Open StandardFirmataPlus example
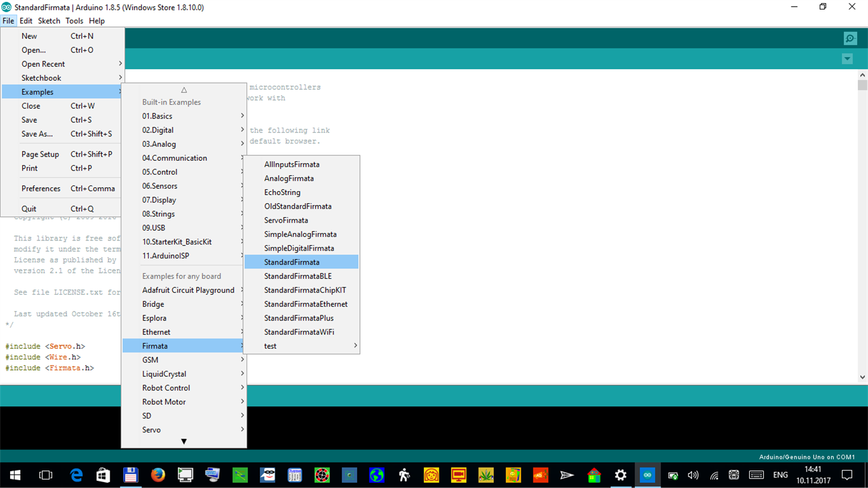868x488 pixels. 301,318
